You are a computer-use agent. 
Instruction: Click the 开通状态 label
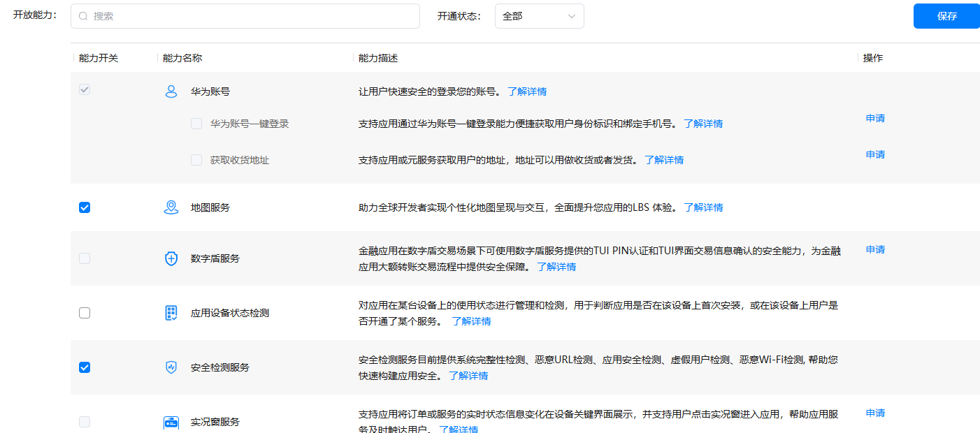[x=460, y=16]
